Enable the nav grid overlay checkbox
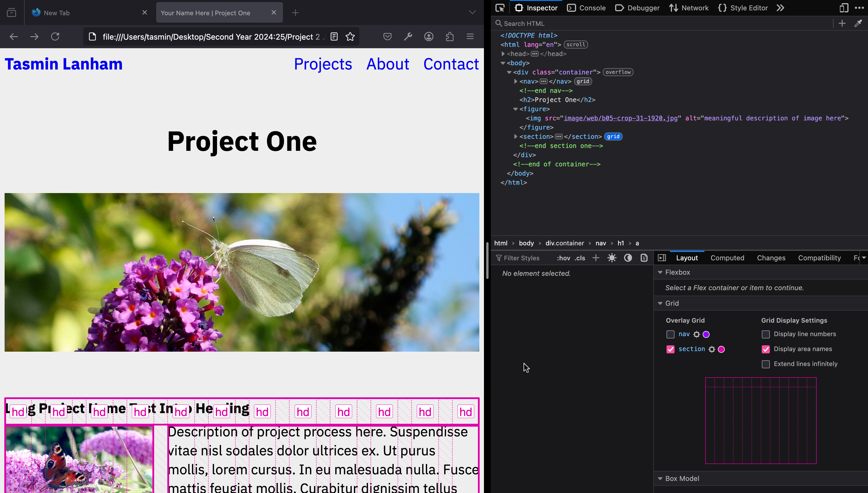 coord(671,334)
